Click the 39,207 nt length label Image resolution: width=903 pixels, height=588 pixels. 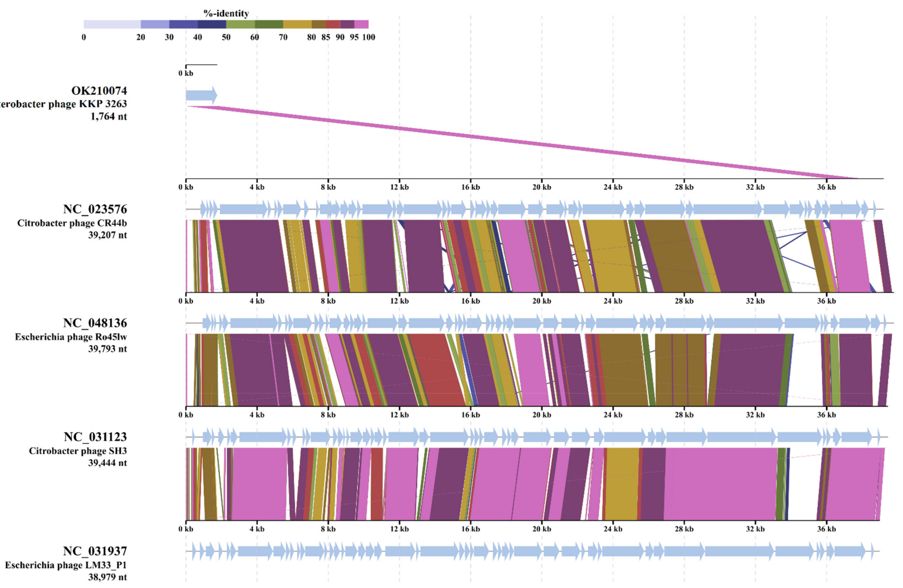(107, 235)
